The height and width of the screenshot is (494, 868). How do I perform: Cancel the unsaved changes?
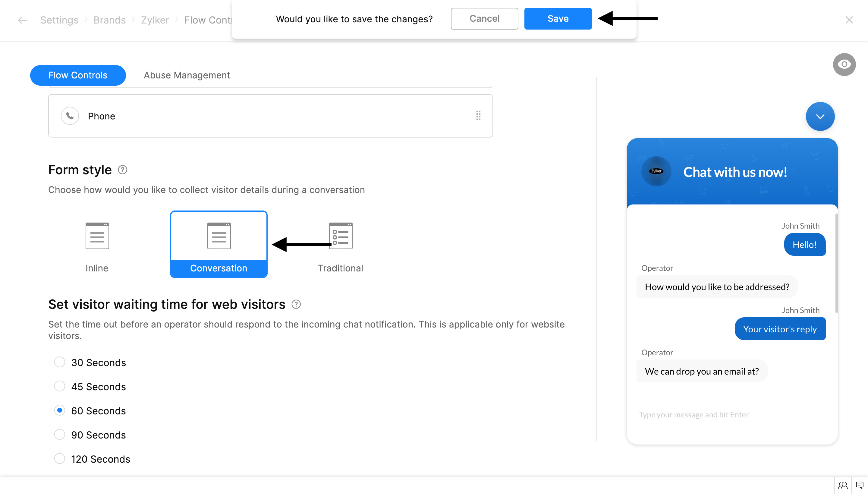coord(484,19)
